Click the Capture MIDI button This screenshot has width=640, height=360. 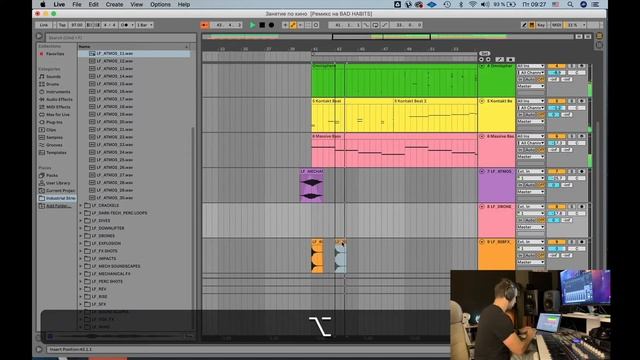(x=308, y=25)
